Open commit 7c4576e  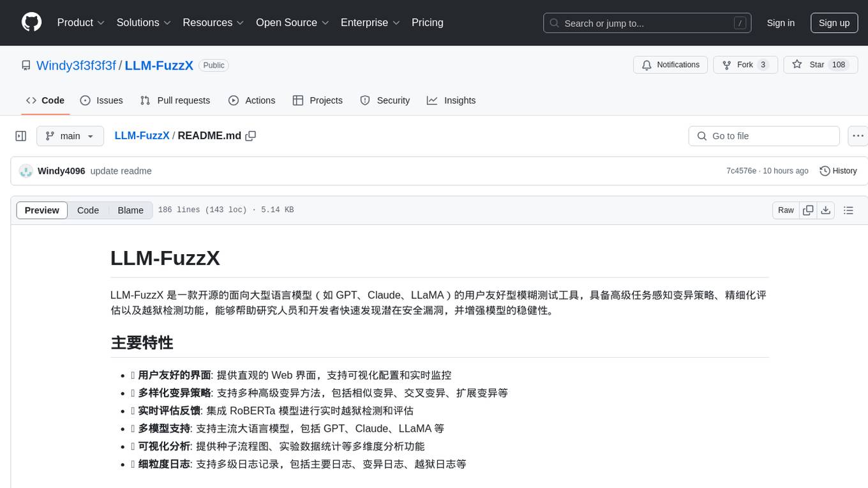[x=741, y=171]
